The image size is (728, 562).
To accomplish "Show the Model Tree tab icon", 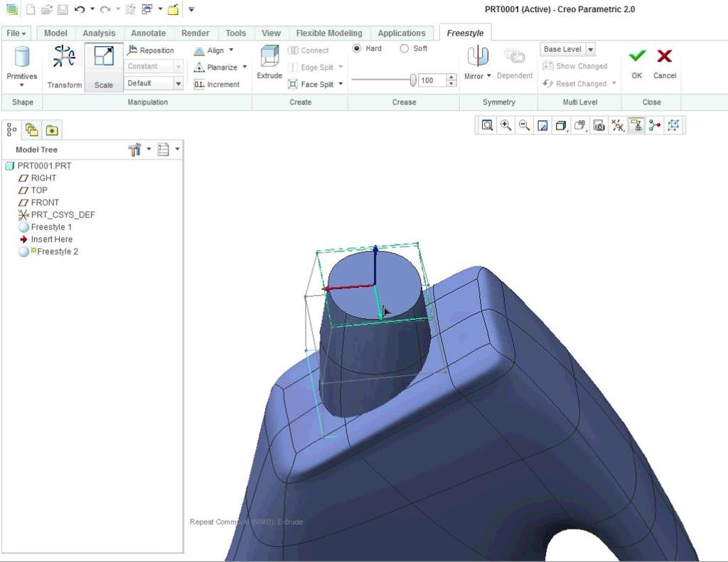I will coord(11,130).
